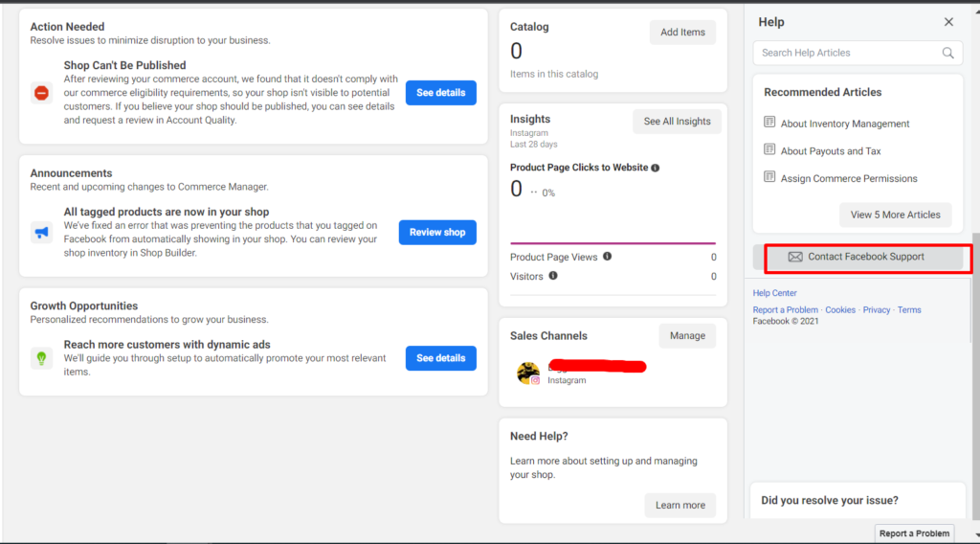This screenshot has width=980, height=544.
Task: Click the blue megaphone announcement icon
Action: (x=41, y=233)
